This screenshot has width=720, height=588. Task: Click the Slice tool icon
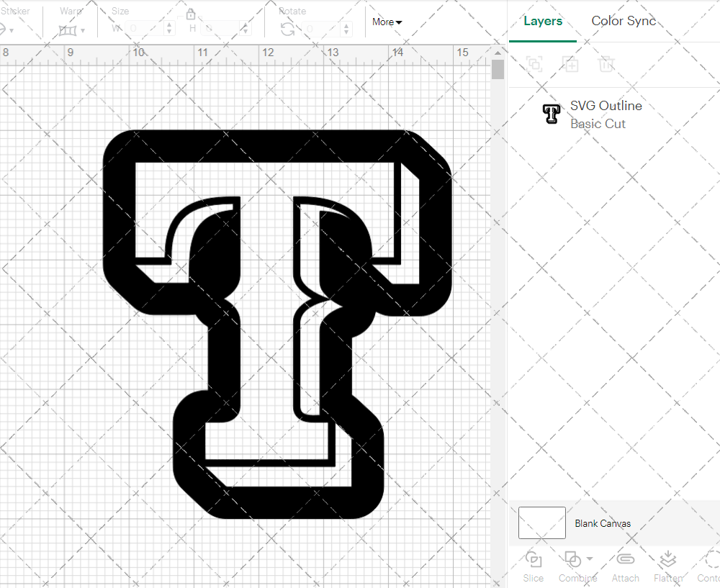534,560
